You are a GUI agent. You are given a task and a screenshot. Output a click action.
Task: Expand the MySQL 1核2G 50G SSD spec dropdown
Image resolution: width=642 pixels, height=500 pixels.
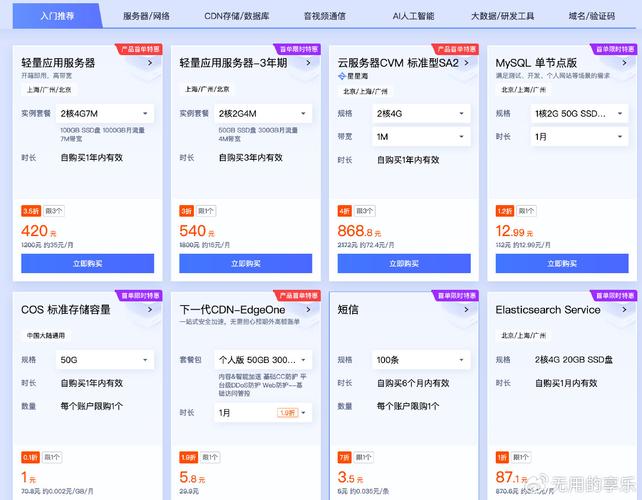coord(579,113)
